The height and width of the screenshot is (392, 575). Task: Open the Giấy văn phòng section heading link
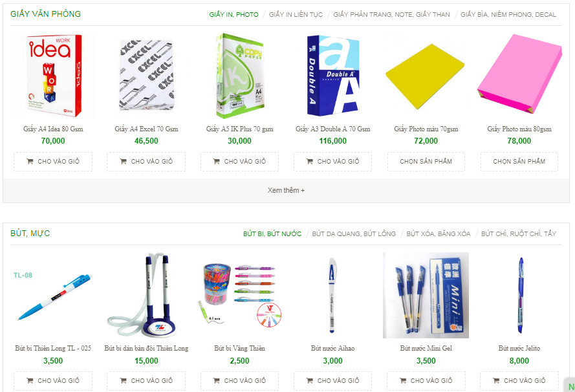pyautogui.click(x=45, y=14)
